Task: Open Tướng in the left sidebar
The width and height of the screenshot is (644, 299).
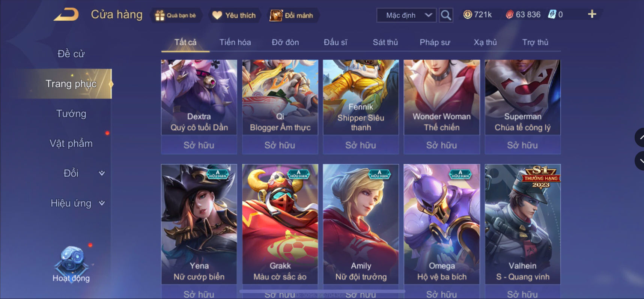Action: (x=71, y=114)
